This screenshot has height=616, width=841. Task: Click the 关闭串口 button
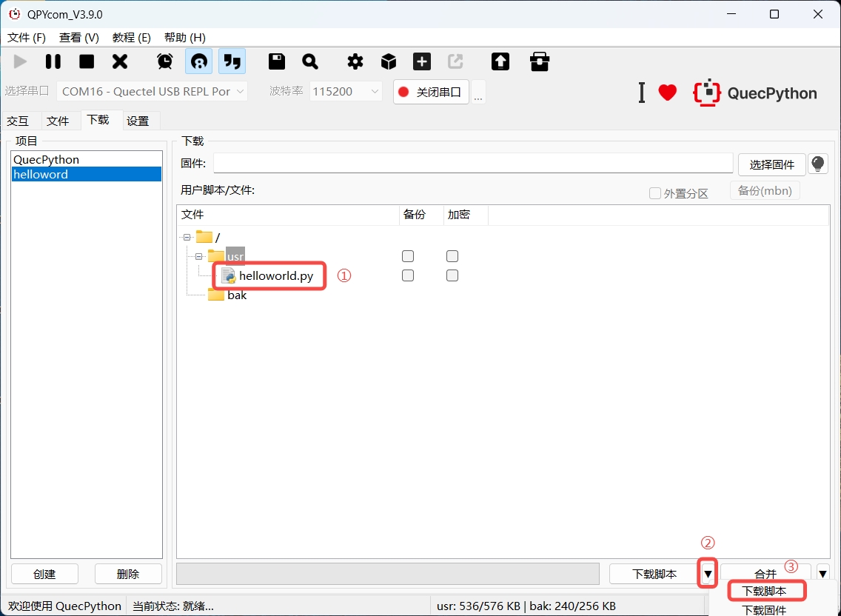click(431, 92)
